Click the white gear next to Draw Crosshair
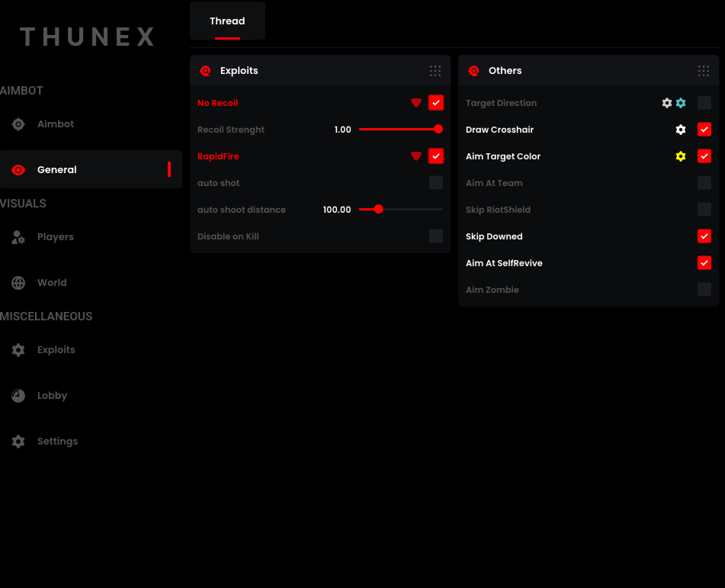 click(x=680, y=130)
